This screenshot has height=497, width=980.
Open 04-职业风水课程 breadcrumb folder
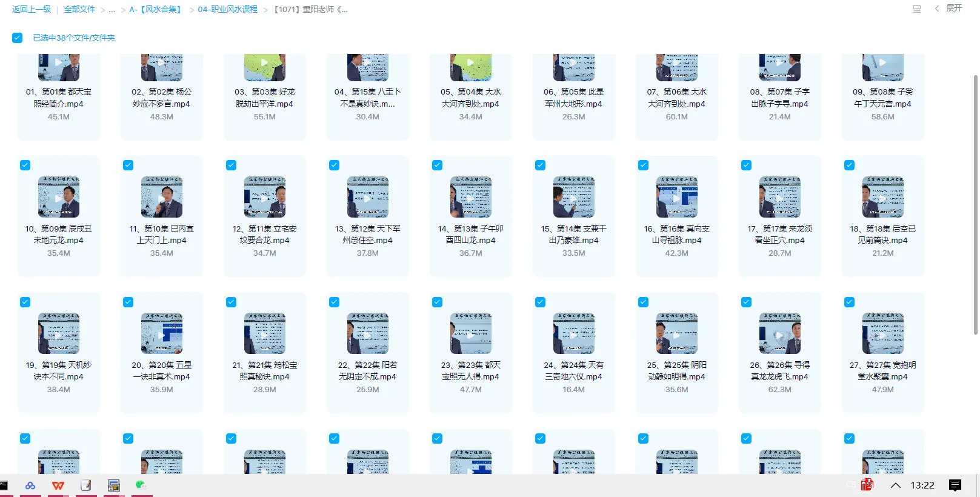pos(228,10)
